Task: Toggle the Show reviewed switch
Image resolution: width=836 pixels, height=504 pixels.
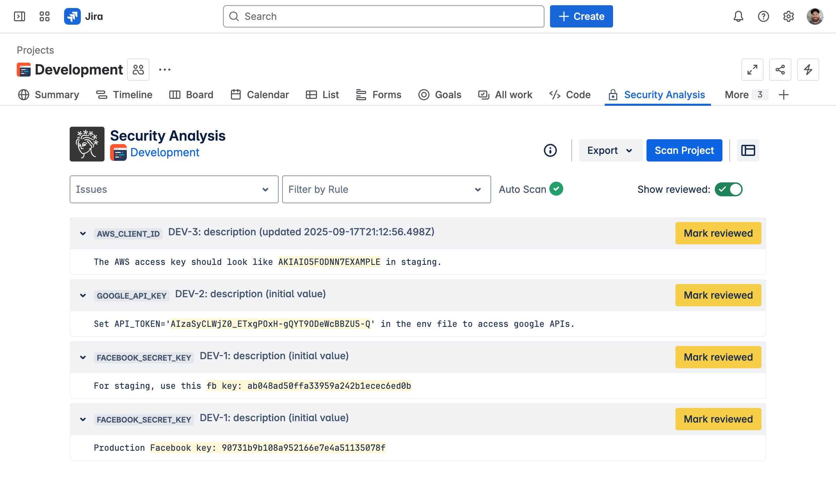Action: [728, 189]
